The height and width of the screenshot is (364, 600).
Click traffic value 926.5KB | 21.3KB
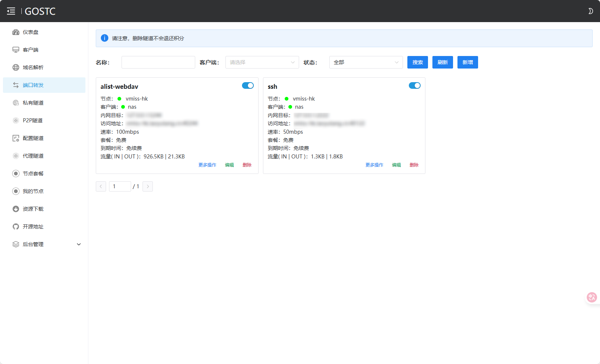(164, 157)
